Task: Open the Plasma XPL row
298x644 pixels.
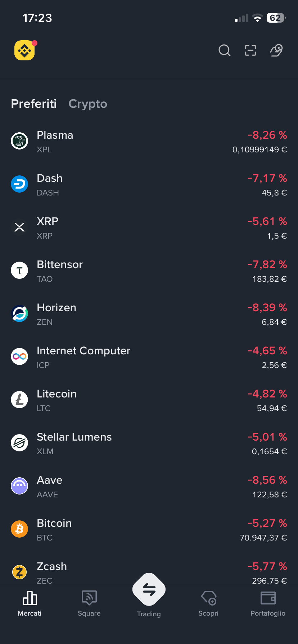Action: tap(149, 142)
